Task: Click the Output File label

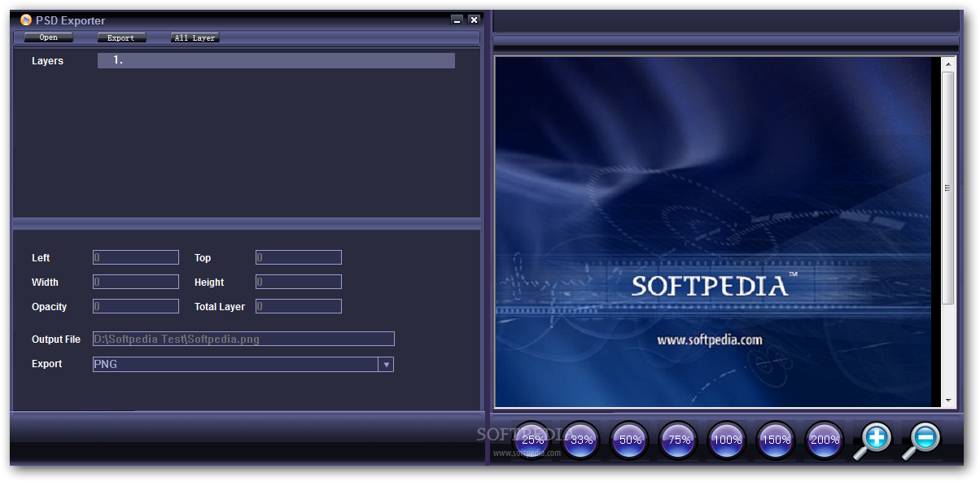Action: coord(56,340)
